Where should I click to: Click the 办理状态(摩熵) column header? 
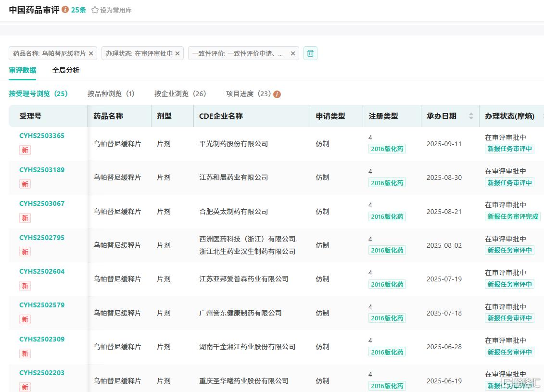click(509, 116)
